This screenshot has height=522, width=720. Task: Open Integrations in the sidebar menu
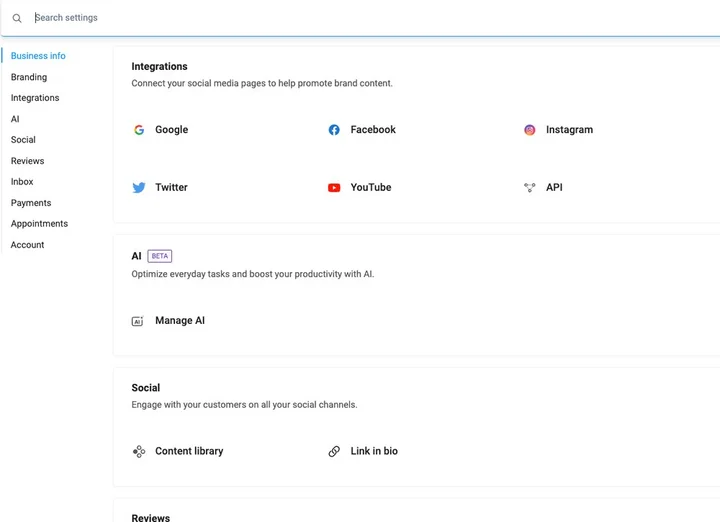click(35, 98)
